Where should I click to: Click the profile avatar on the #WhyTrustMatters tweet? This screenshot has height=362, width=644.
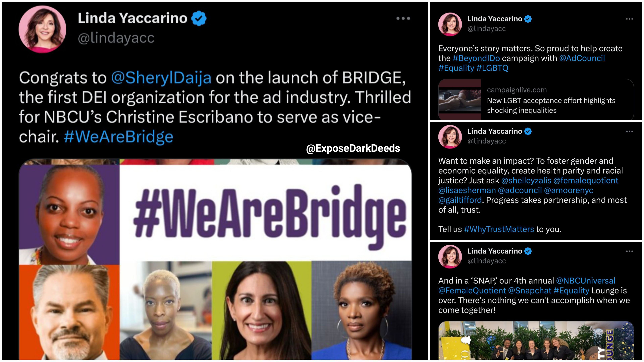(x=450, y=137)
